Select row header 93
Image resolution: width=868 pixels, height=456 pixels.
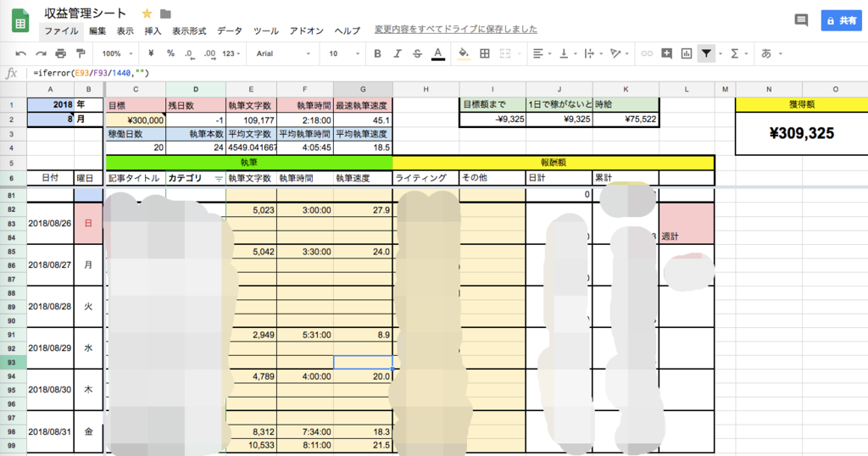tap(12, 363)
